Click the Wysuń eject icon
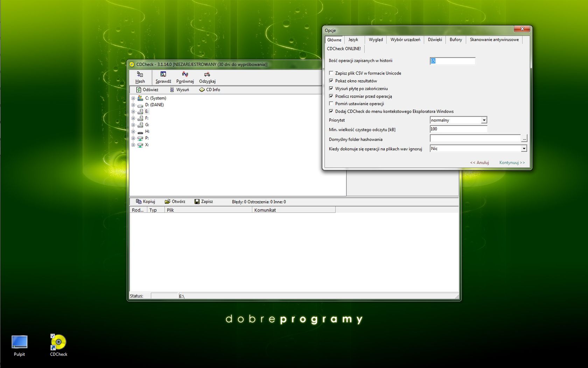588x368 pixels. click(172, 90)
